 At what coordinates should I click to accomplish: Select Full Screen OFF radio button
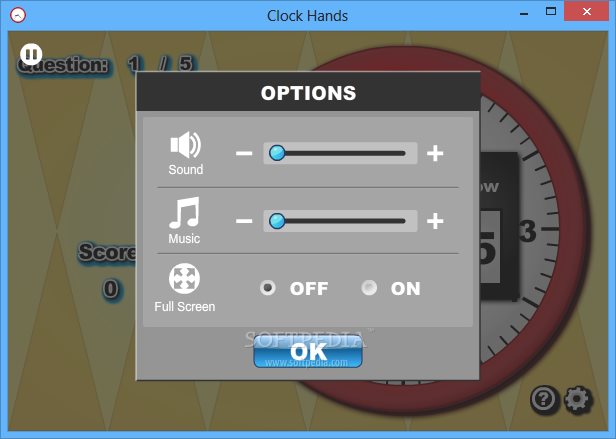click(268, 288)
